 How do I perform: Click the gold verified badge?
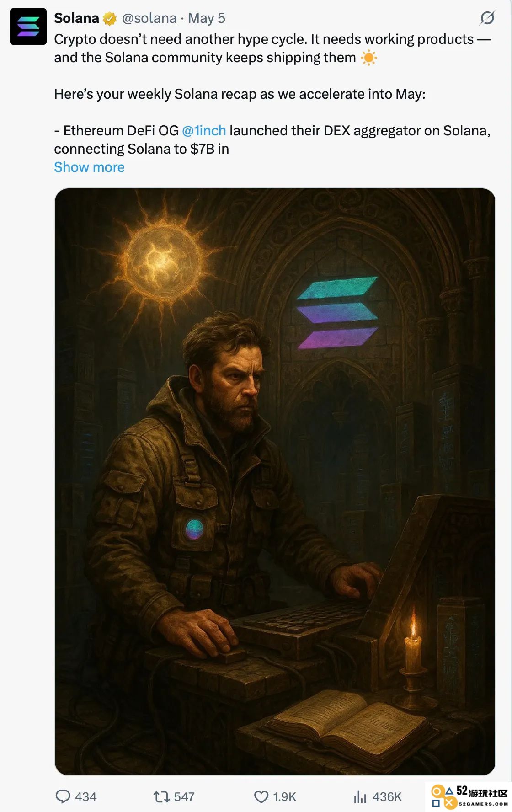point(110,19)
